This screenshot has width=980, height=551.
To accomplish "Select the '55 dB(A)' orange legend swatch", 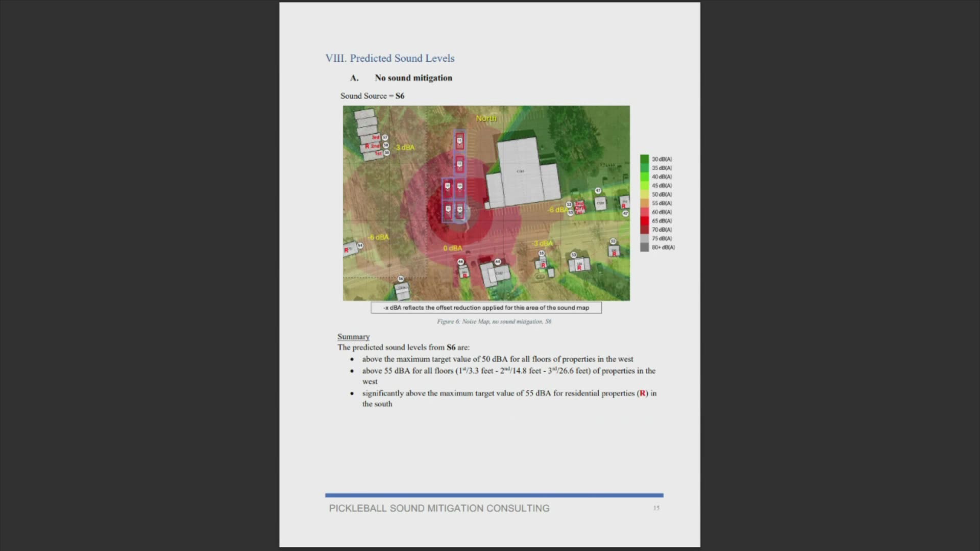I will 645,203.
